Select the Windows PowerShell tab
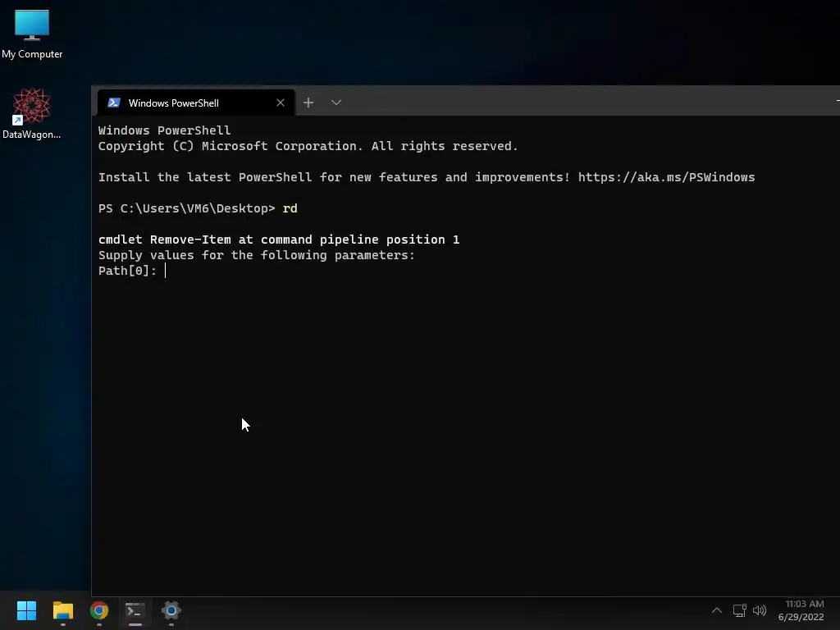840x630 pixels. 196,103
